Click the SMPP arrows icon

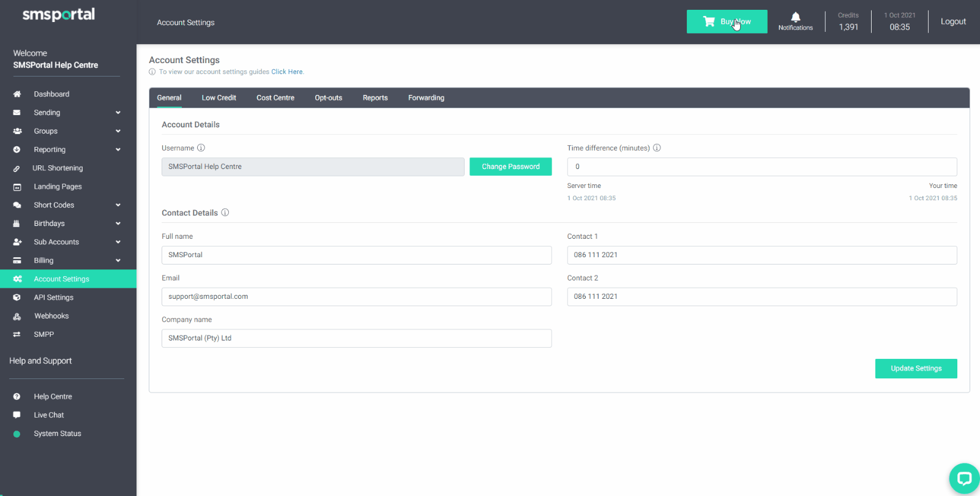tap(17, 334)
